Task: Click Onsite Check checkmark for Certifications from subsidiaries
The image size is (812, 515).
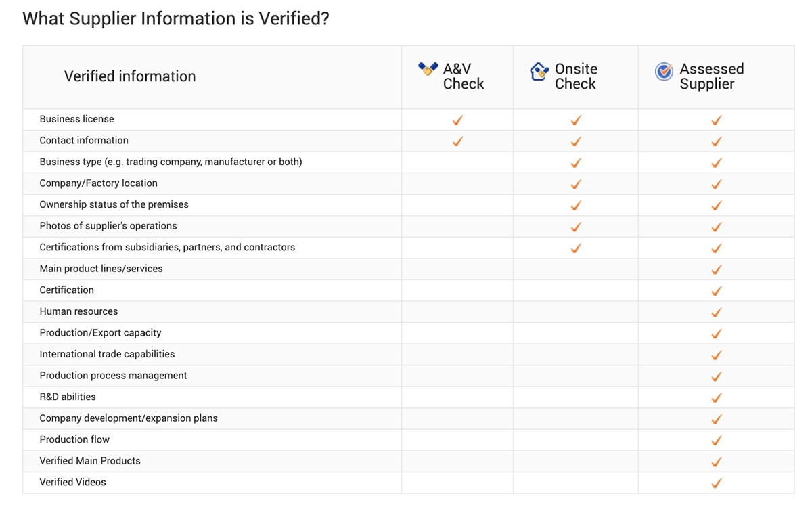Action: coord(576,248)
